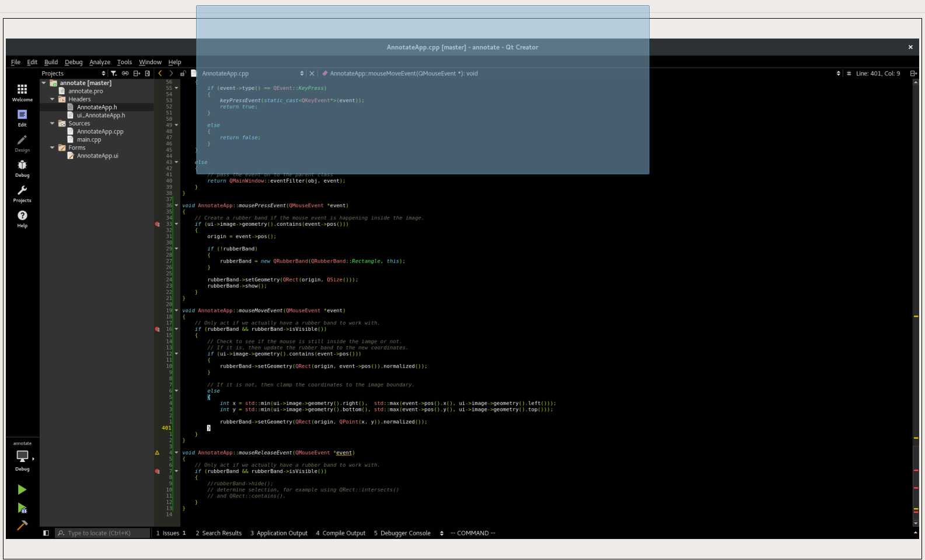Show the Search Results pane
Screen dimensions: 925x560
[219, 533]
